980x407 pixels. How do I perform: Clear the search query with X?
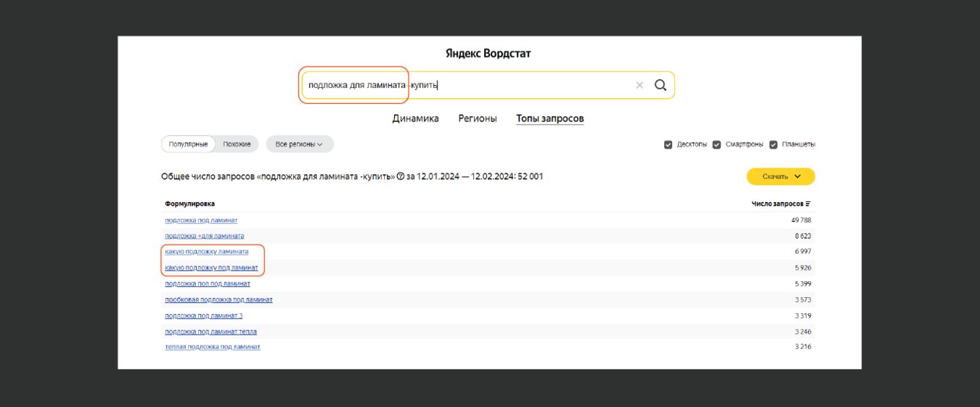pyautogui.click(x=639, y=85)
